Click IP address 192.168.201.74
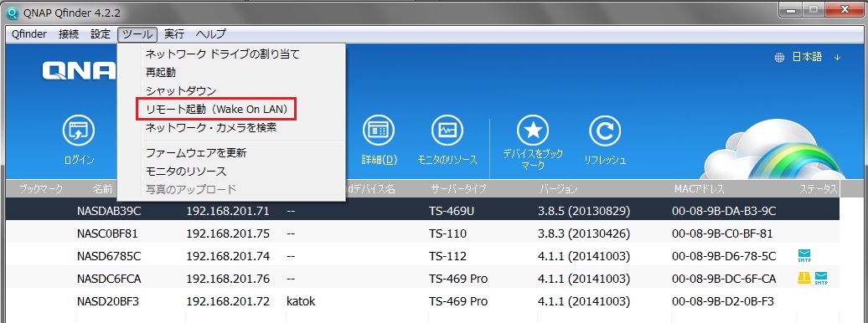This screenshot has width=868, height=323. point(228,256)
